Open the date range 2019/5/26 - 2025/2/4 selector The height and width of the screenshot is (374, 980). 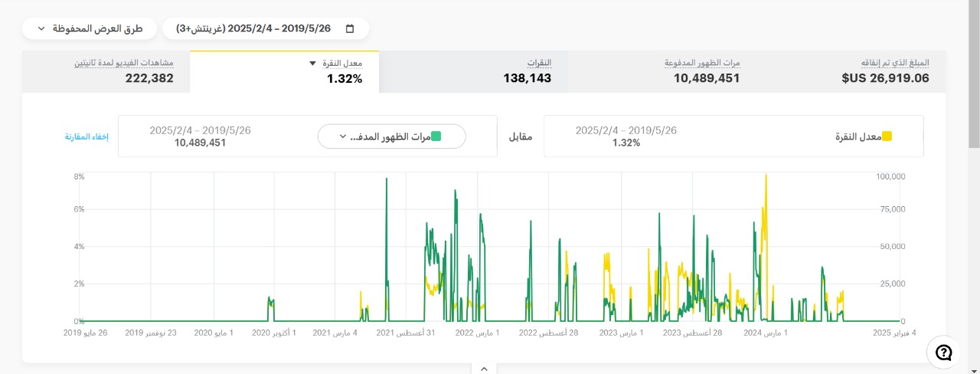(264, 28)
